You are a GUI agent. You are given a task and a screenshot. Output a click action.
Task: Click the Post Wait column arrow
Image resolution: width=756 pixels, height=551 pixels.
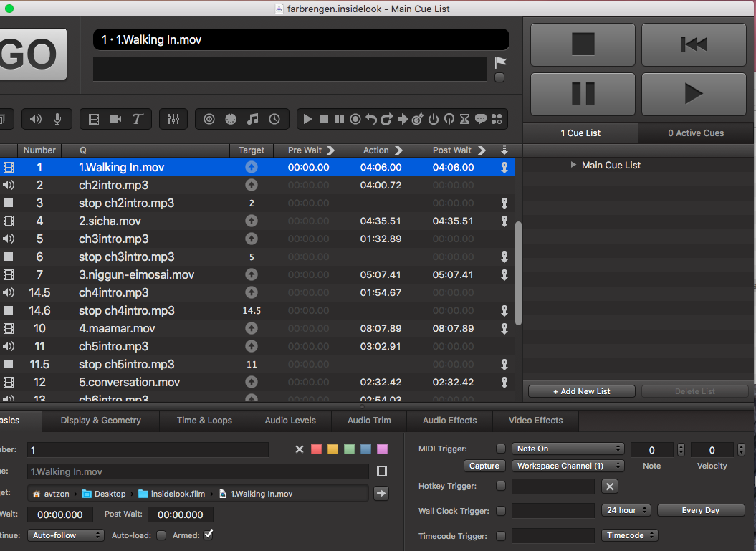482,150
